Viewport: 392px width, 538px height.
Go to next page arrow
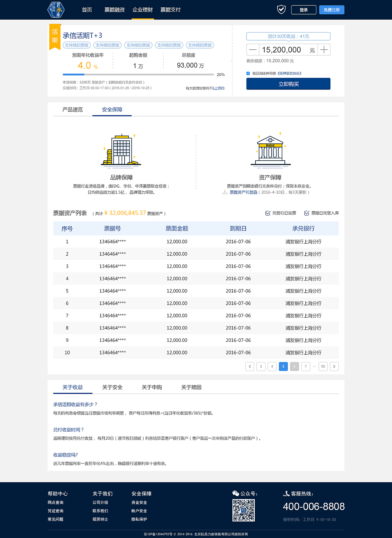334,366
